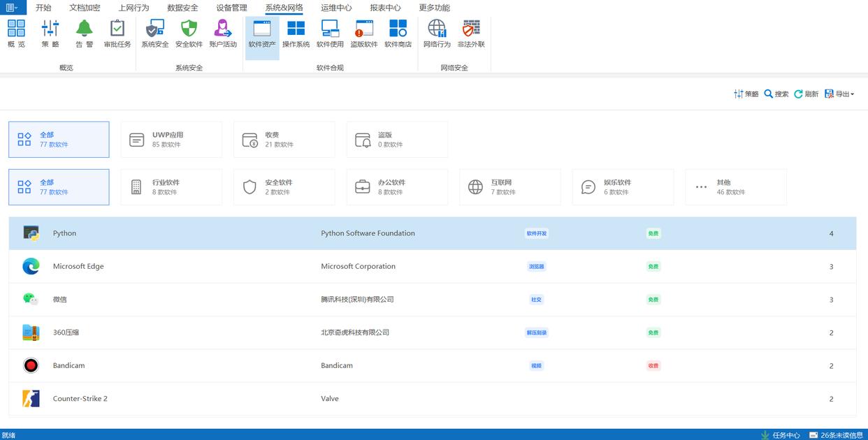Screen dimensions: 868x440
Task: Click the 搜索 search button
Action: click(776, 94)
